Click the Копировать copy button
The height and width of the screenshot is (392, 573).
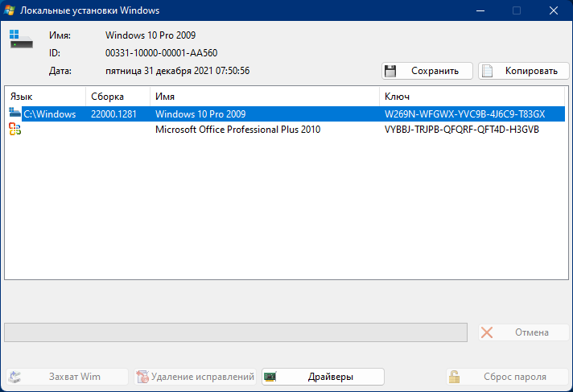pyautogui.click(x=524, y=71)
